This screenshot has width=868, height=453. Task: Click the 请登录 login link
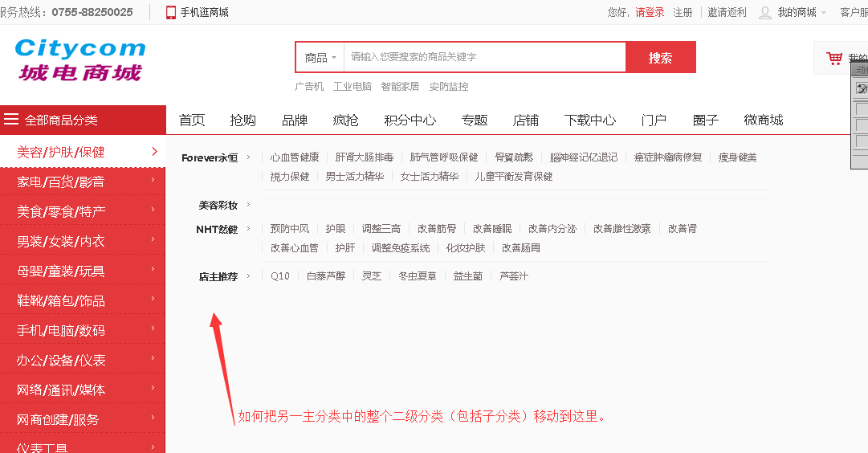coord(650,12)
